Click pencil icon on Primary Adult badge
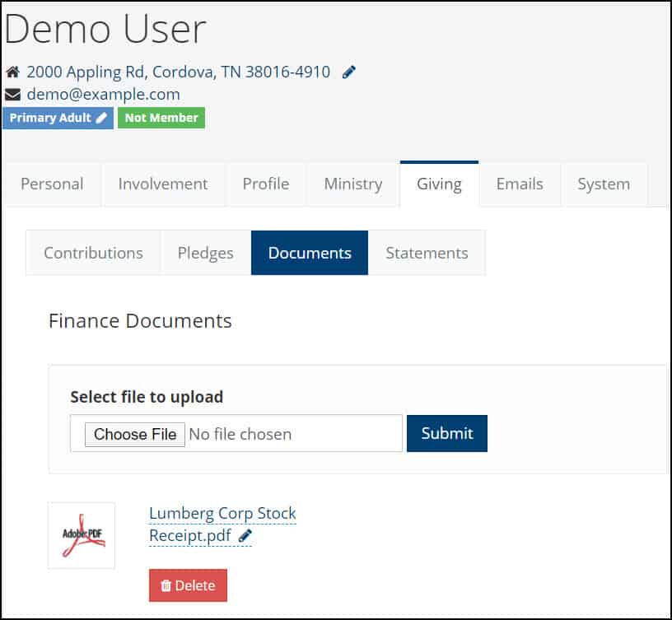The height and width of the screenshot is (620, 672). [101, 118]
